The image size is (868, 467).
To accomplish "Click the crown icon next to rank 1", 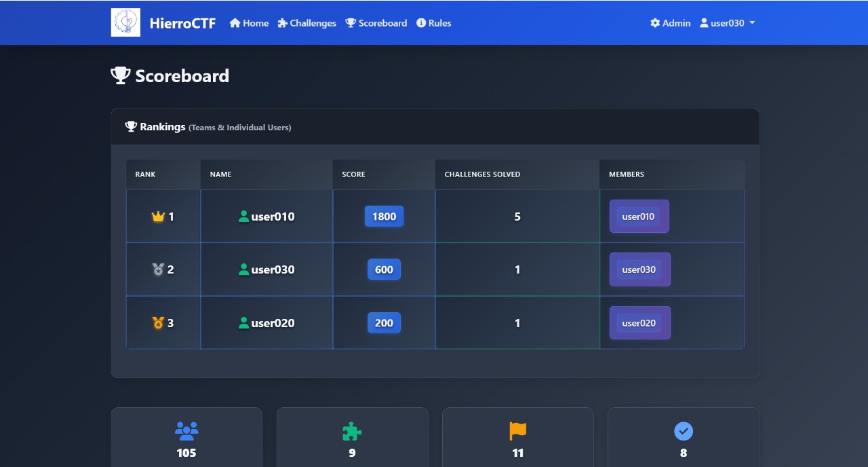I will [158, 216].
